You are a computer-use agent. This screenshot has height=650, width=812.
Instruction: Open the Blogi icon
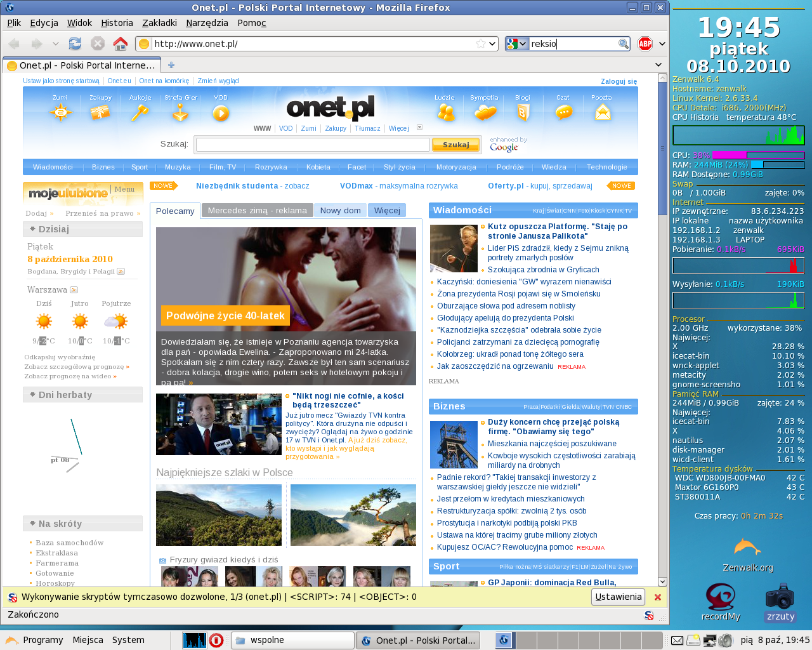point(523,112)
